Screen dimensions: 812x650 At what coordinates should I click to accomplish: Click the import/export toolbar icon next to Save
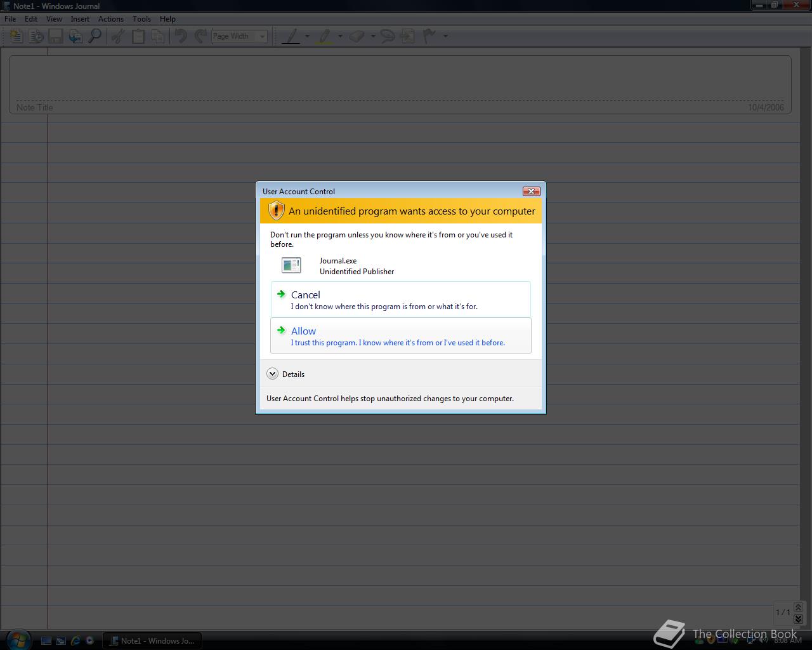coord(75,36)
